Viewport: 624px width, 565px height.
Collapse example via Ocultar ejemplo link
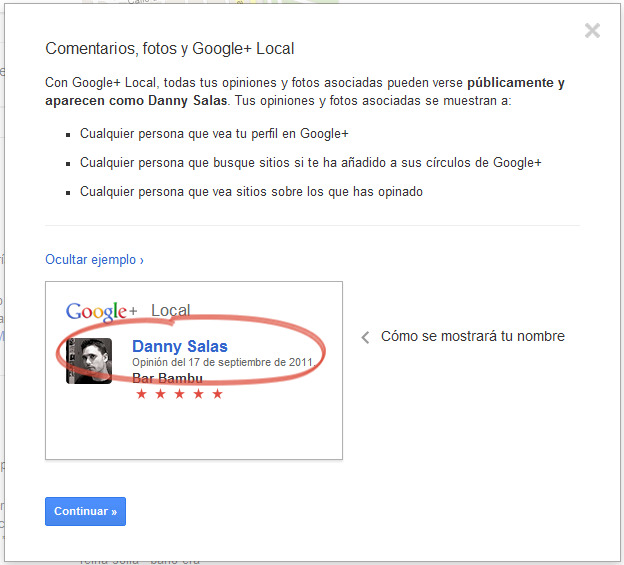point(94,260)
